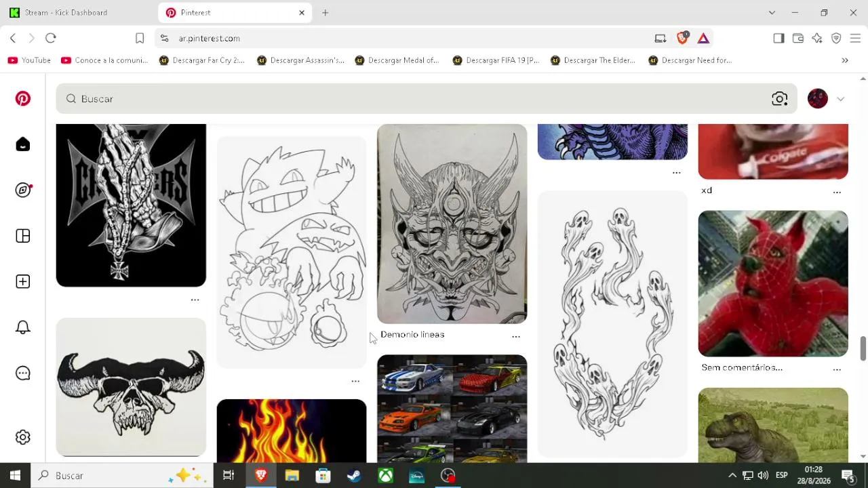The height and width of the screenshot is (488, 868).
Task: Open Brave Wallet
Action: (x=798, y=38)
